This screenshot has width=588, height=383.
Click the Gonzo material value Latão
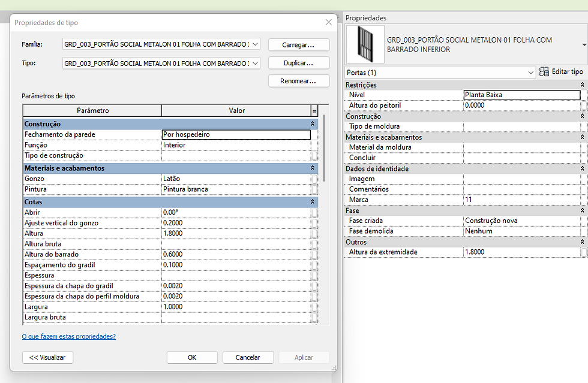pos(236,179)
